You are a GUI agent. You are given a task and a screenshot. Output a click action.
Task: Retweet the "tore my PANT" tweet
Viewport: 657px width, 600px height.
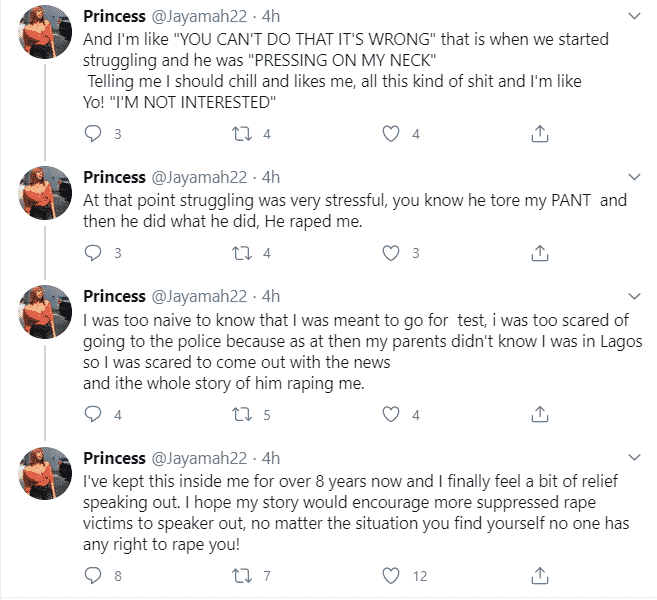point(241,253)
